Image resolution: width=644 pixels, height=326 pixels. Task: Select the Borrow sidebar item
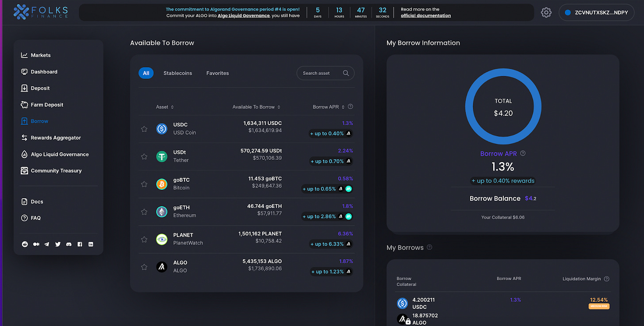click(34, 121)
